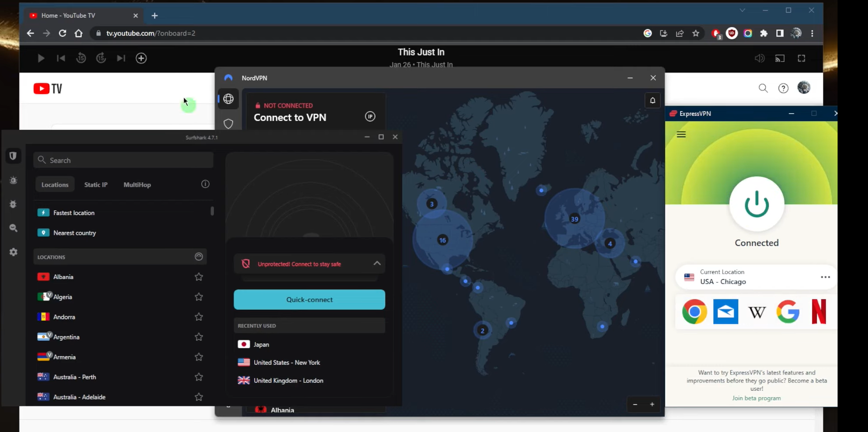
Task: Open Surfshark Search sidebar icon
Action: 13,228
